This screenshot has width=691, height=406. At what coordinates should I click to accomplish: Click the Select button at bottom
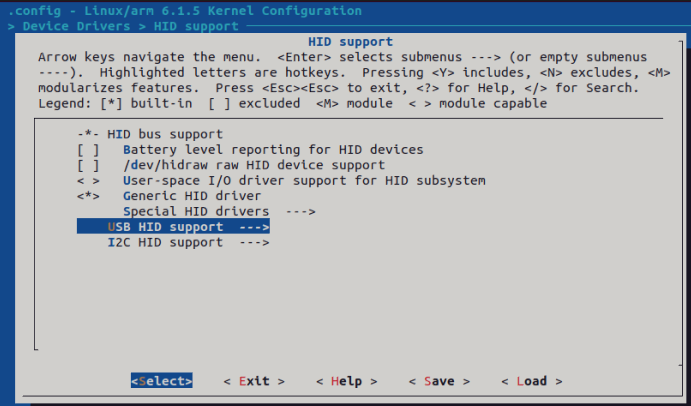pos(161,381)
